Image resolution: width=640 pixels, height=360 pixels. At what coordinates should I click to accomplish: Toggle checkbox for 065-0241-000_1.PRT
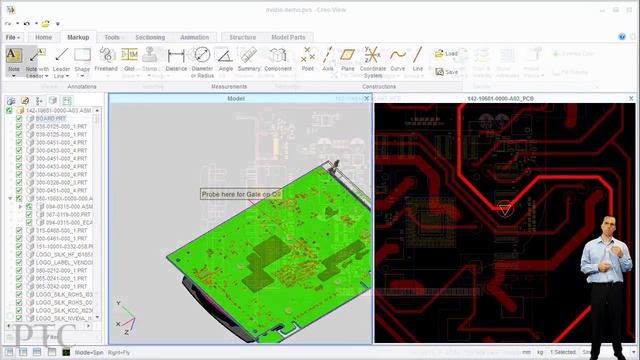click(19, 278)
